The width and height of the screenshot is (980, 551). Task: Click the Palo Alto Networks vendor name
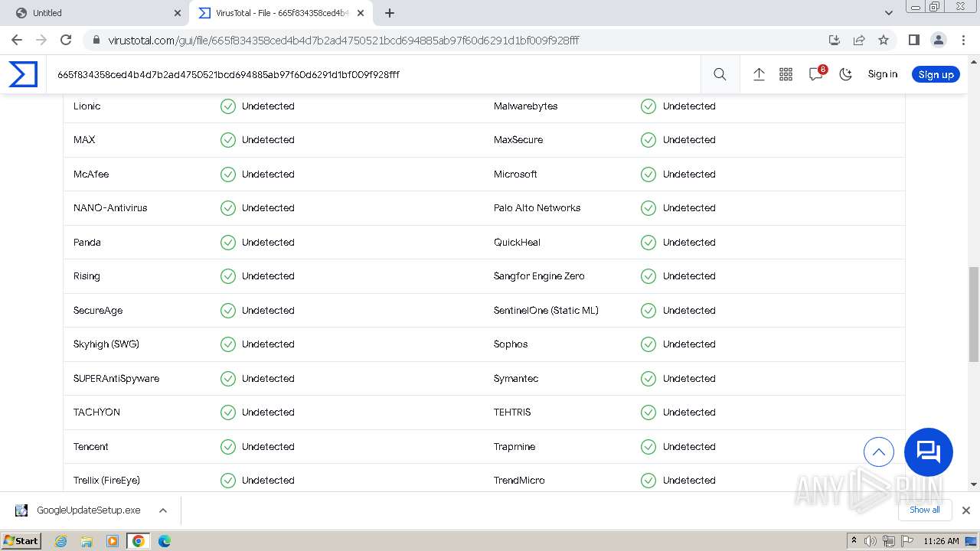pyautogui.click(x=537, y=208)
